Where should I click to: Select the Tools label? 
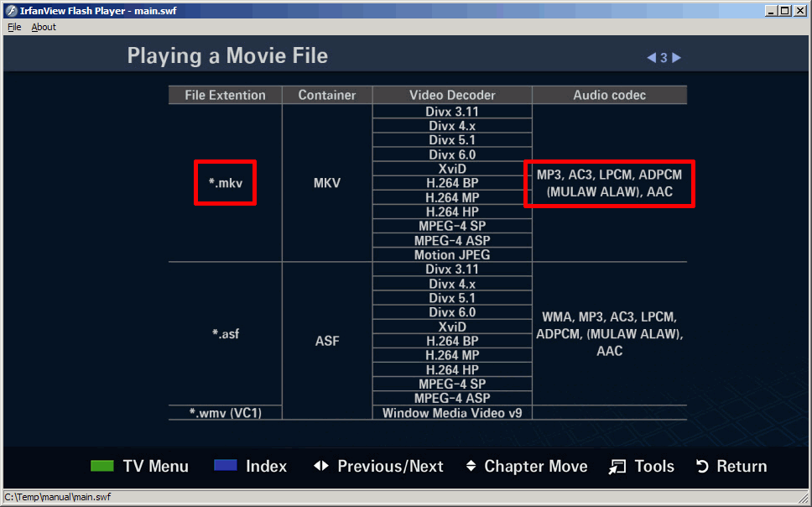pyautogui.click(x=654, y=466)
